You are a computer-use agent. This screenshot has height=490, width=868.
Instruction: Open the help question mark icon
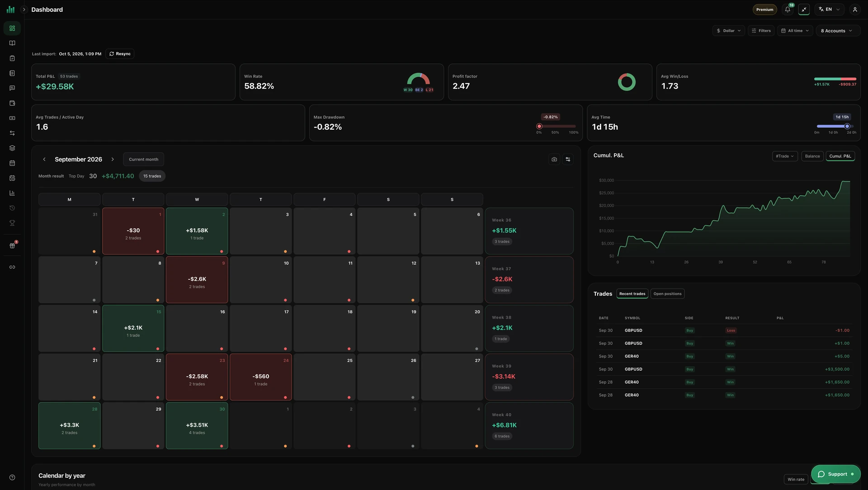[x=12, y=477]
